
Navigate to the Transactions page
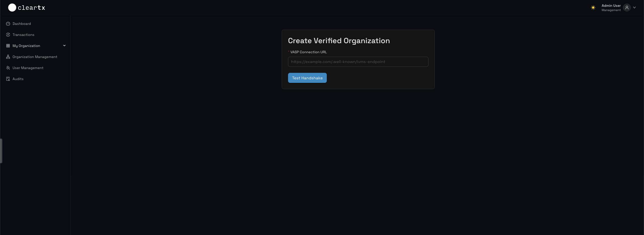point(23,35)
